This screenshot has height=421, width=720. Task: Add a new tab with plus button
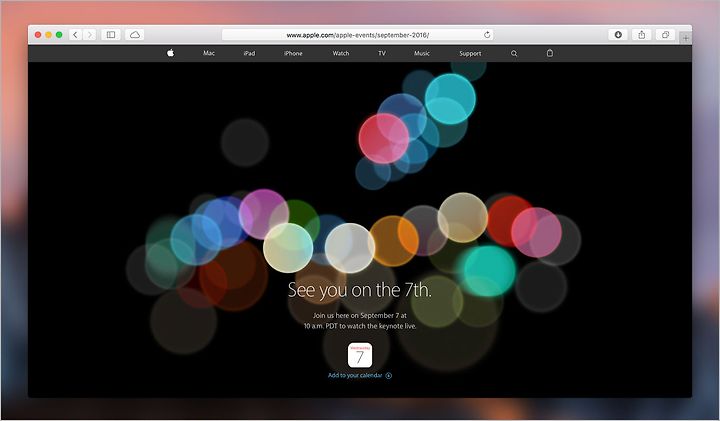pyautogui.click(x=686, y=38)
